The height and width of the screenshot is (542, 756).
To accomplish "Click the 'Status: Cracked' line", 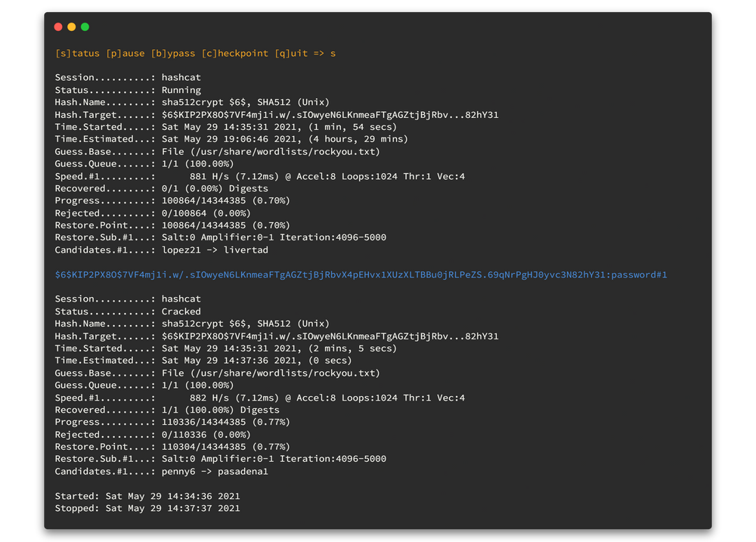I will 128,311.
